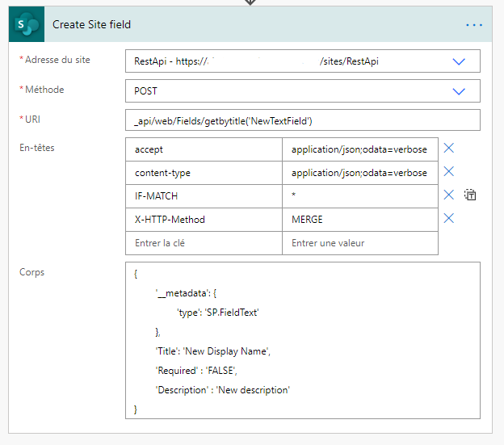504x445 pixels.
Task: Click the IF-MATCH asterisk value field
Action: point(360,196)
